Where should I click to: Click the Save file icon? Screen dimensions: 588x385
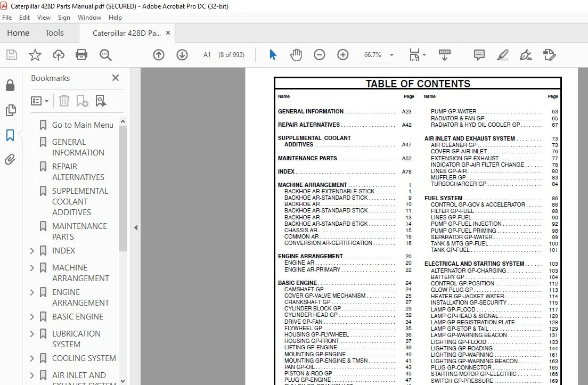coord(12,55)
